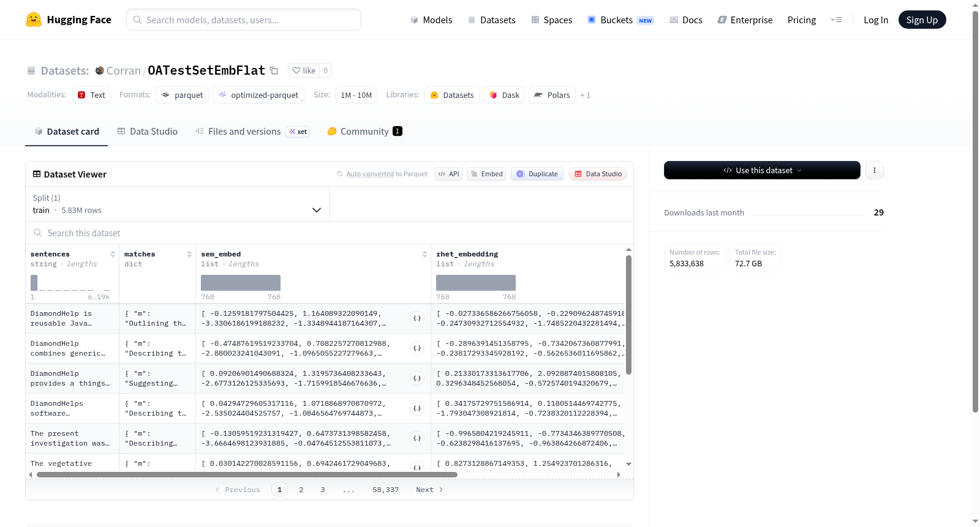Expand JSON viewer in the DiamondHelp combines row

tap(417, 348)
